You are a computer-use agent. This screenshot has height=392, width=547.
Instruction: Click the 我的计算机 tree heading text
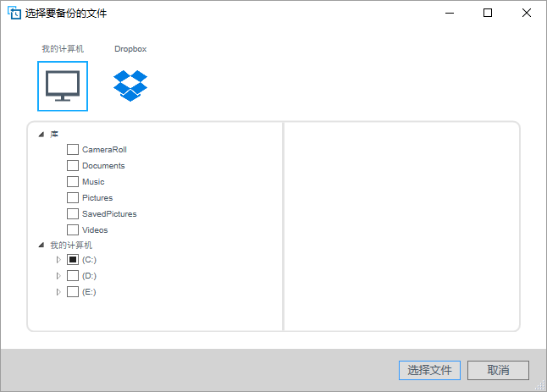pyautogui.click(x=71, y=246)
